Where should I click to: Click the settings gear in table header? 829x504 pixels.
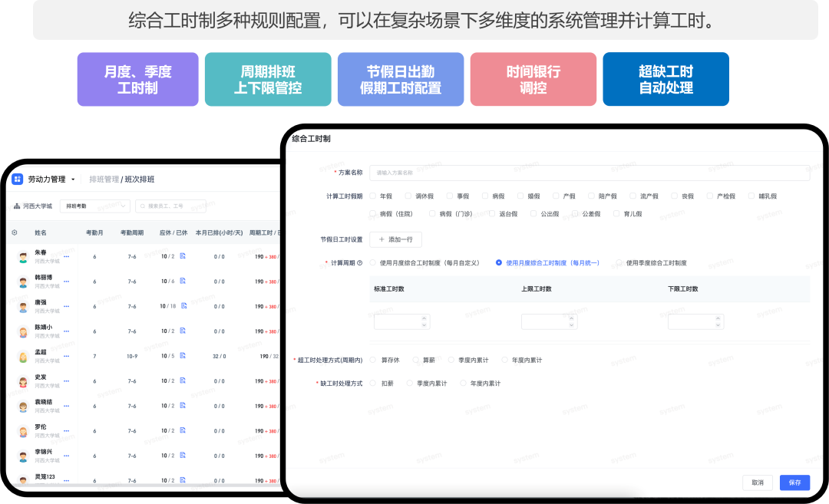(15, 232)
